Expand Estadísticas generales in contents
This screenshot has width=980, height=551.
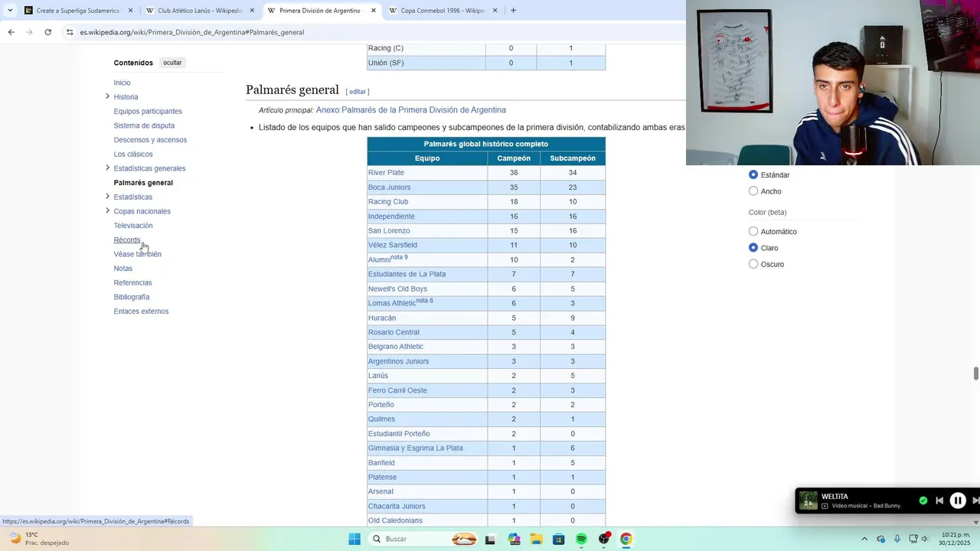pyautogui.click(x=107, y=168)
